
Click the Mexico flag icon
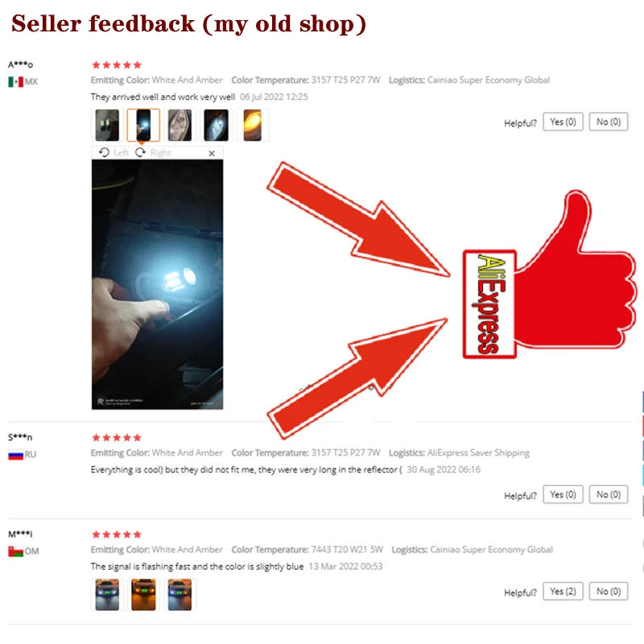pos(15,82)
